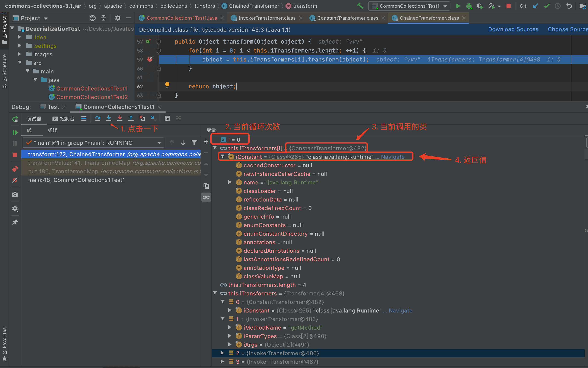The width and height of the screenshot is (588, 368).
Task: Switch to ConstantTransformer.class editor tab
Action: pyautogui.click(x=347, y=18)
